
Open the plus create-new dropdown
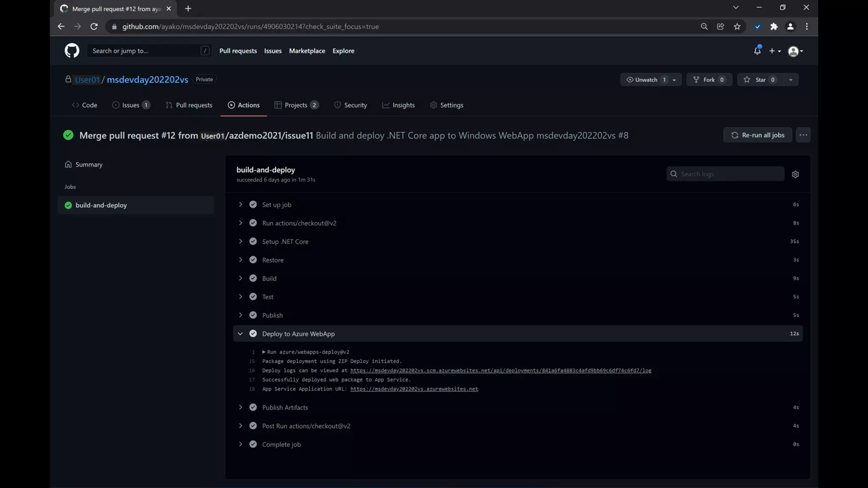(774, 51)
